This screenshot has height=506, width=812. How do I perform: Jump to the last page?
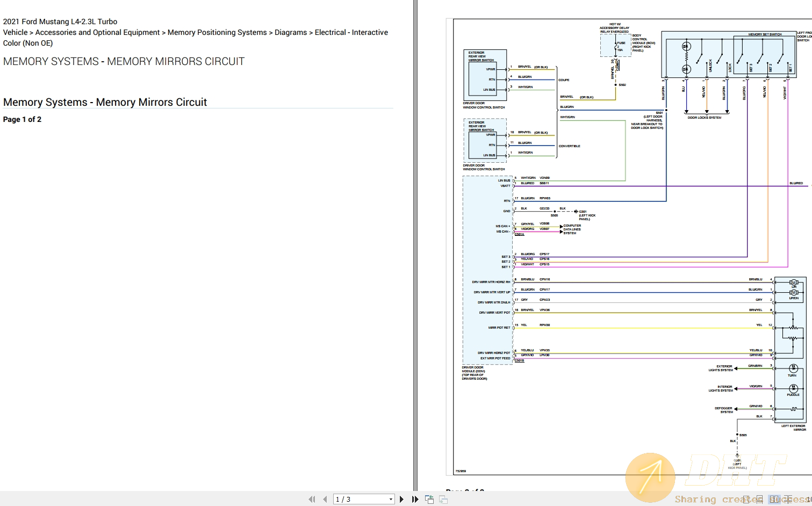click(x=415, y=499)
